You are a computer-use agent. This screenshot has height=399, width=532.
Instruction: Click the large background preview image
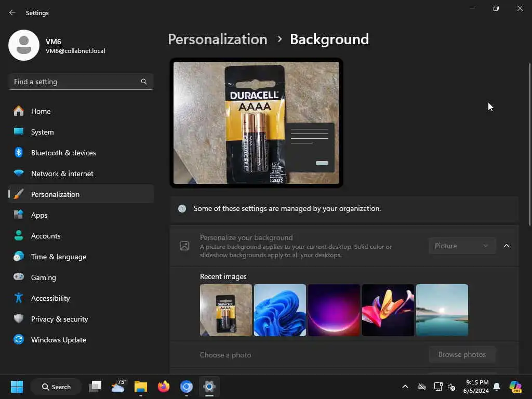[x=256, y=123]
